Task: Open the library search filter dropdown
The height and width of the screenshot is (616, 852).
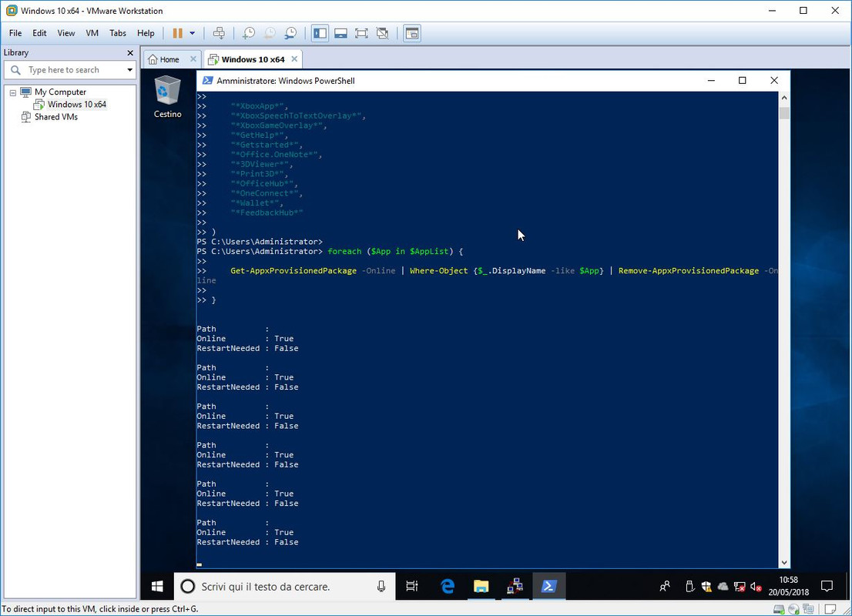Action: pyautogui.click(x=129, y=69)
